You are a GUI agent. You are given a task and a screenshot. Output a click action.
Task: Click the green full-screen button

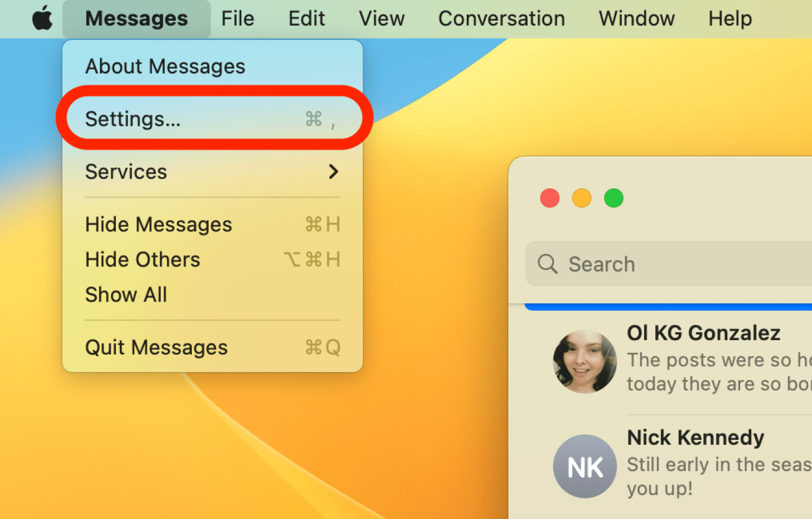(613, 198)
